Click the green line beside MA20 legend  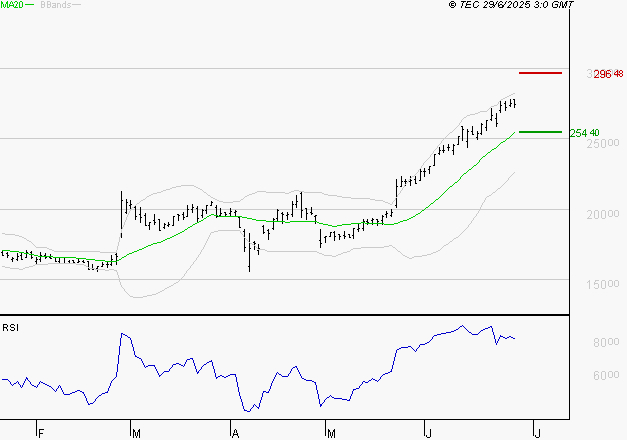click(x=29, y=5)
